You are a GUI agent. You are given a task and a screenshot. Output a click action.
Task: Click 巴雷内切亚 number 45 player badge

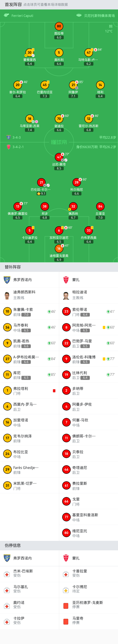coord(45,85)
